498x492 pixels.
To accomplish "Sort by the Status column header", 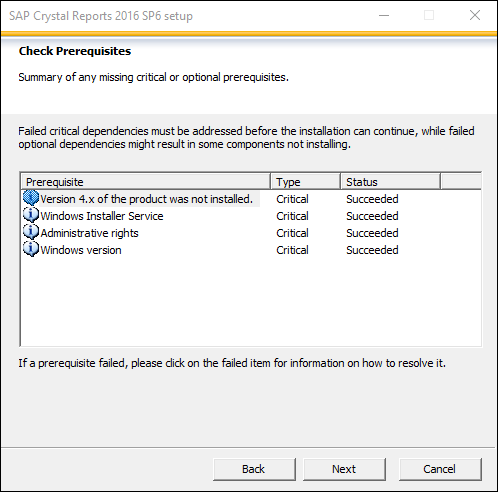I will click(x=391, y=182).
